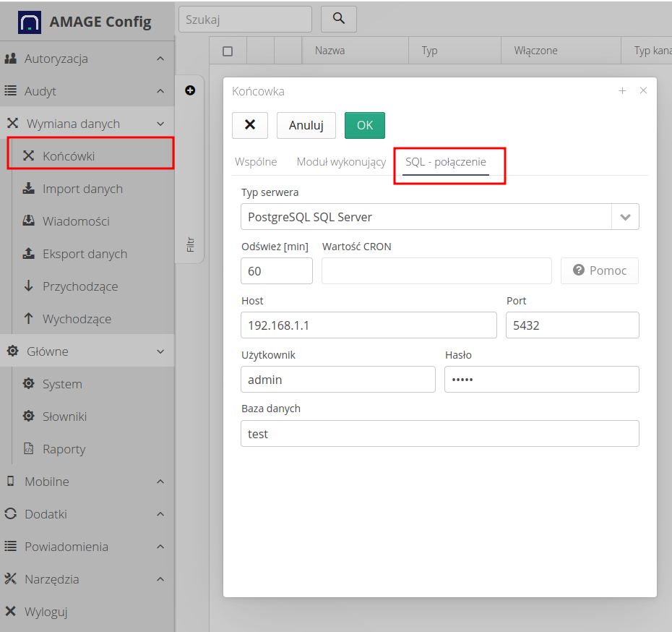Click the Host input field
The image size is (672, 632).
point(369,325)
